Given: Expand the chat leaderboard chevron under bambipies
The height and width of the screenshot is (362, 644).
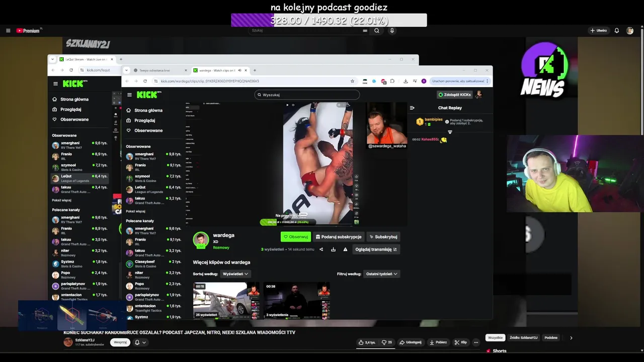Looking at the screenshot, I should 450,132.
